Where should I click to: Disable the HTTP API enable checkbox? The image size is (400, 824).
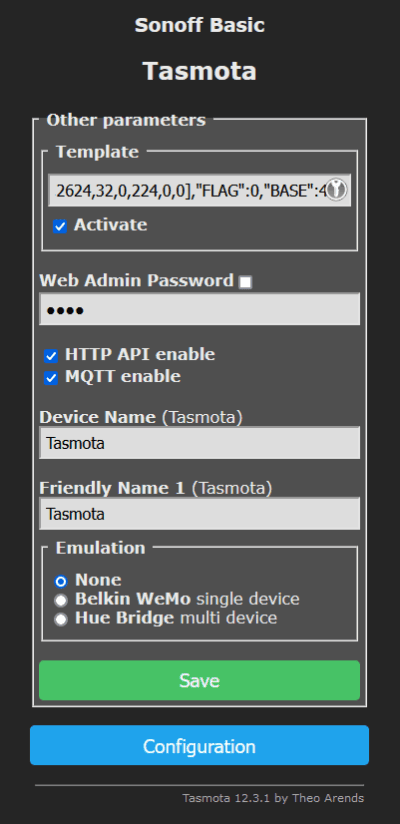(51, 356)
